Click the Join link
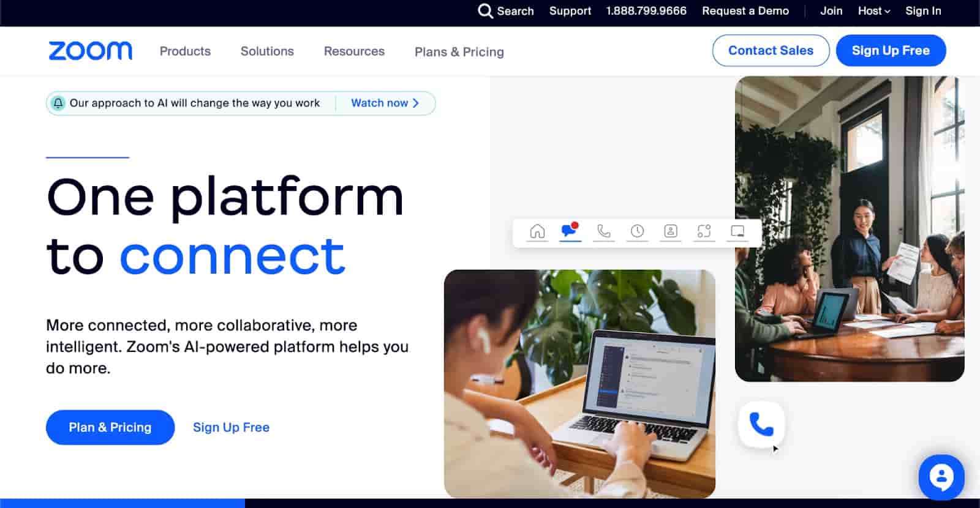The image size is (980, 508). click(x=831, y=11)
